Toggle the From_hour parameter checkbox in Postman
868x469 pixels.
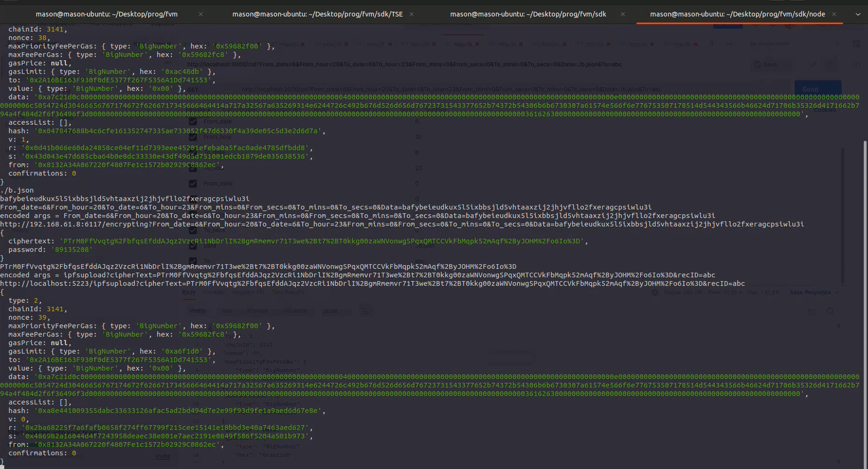pyautogui.click(x=193, y=137)
